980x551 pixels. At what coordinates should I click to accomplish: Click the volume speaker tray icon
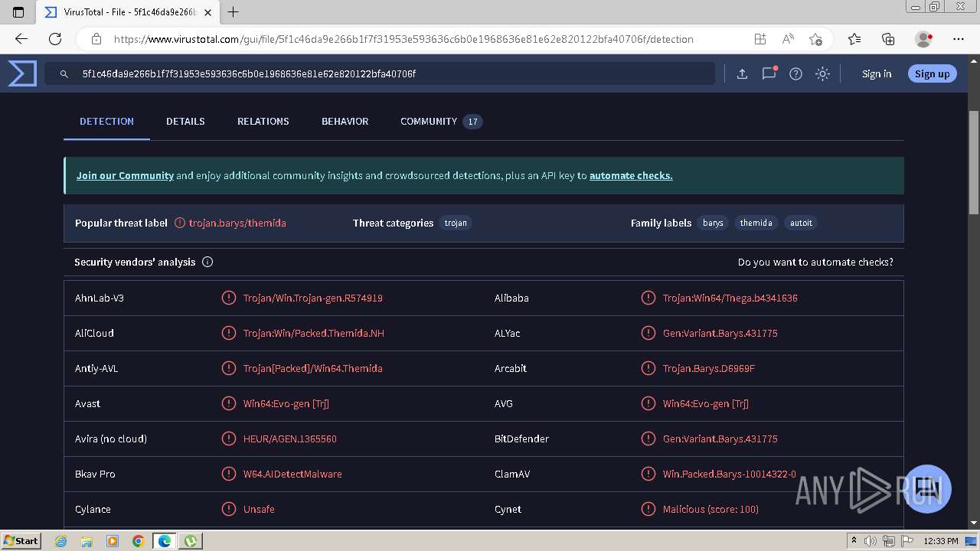point(871,541)
